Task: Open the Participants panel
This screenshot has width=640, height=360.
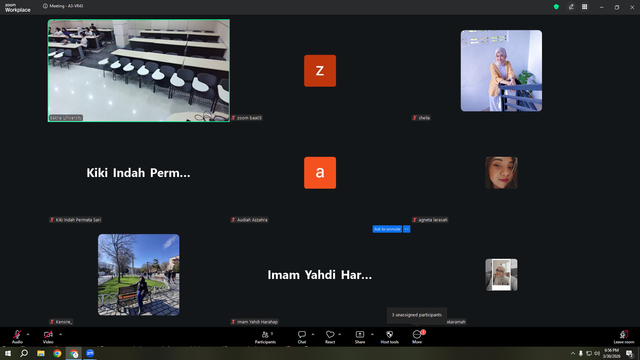Action: click(x=265, y=337)
